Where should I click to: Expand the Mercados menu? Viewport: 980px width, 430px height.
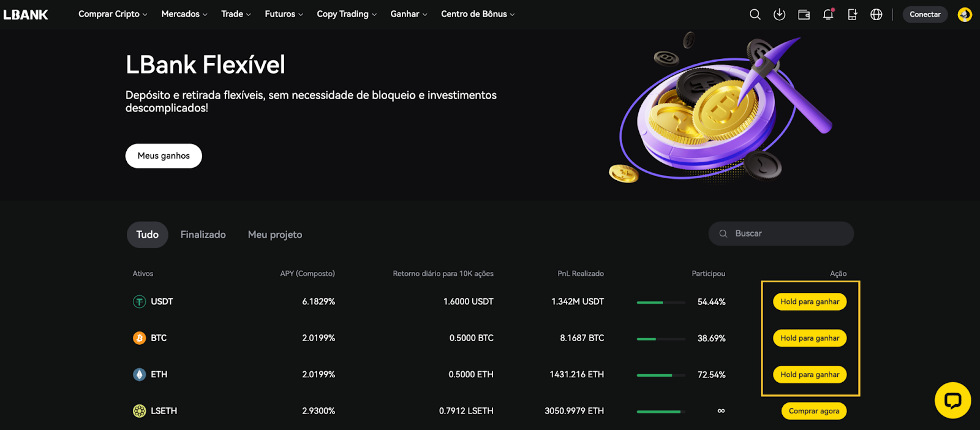coord(184,14)
